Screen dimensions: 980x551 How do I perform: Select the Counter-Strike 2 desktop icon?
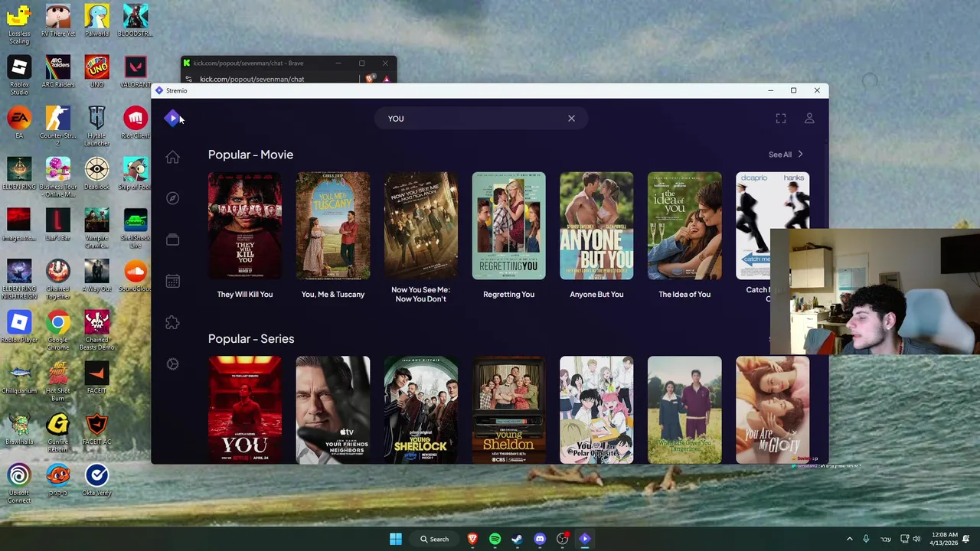(58, 126)
